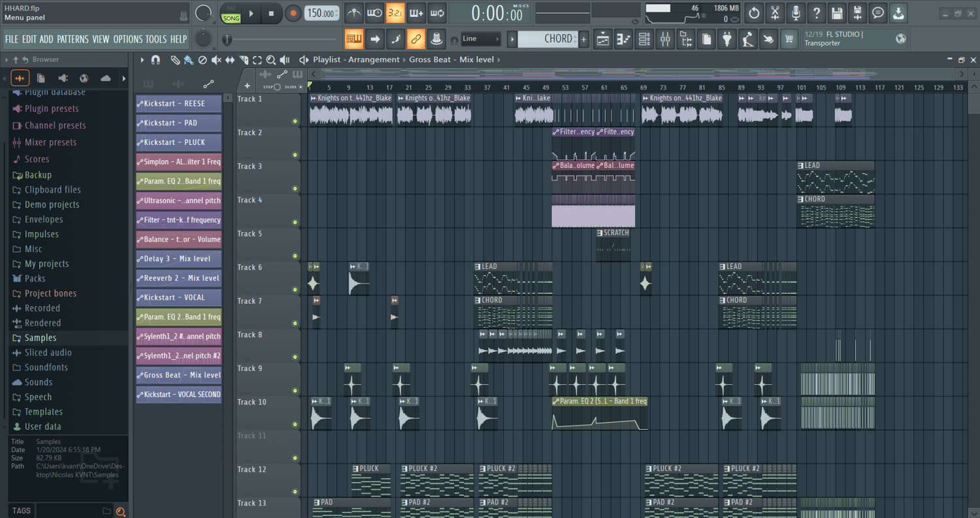The height and width of the screenshot is (518, 980).
Task: Open the TOOLS menu
Action: [156, 39]
